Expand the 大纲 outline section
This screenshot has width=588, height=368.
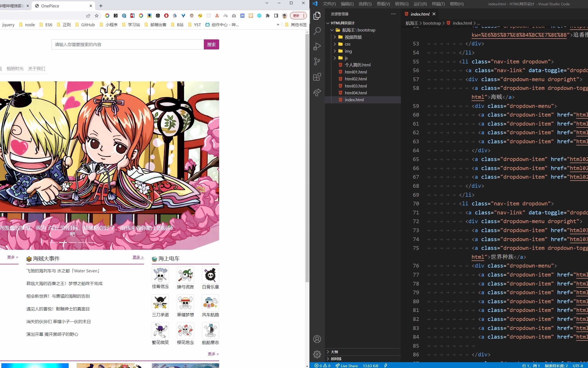click(334, 352)
